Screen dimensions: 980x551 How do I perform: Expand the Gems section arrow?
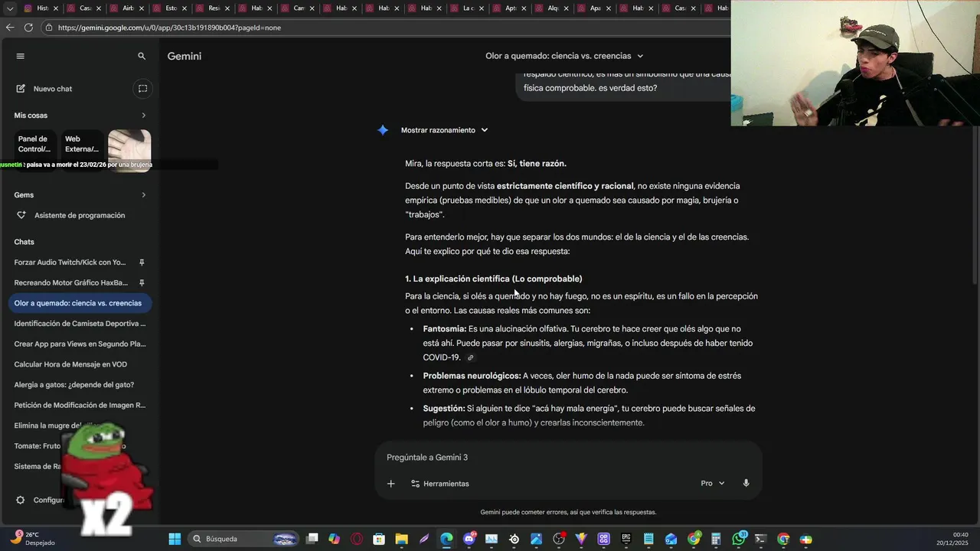tap(144, 195)
